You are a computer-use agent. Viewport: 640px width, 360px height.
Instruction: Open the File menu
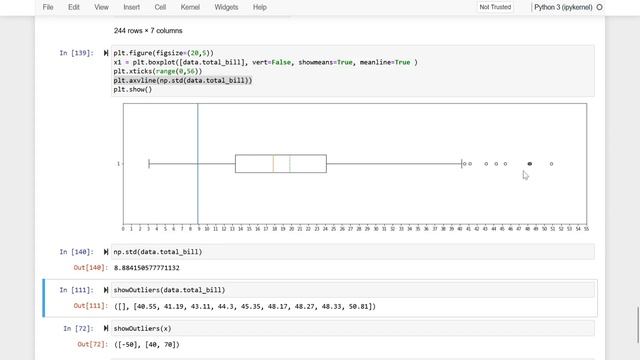tap(48, 7)
